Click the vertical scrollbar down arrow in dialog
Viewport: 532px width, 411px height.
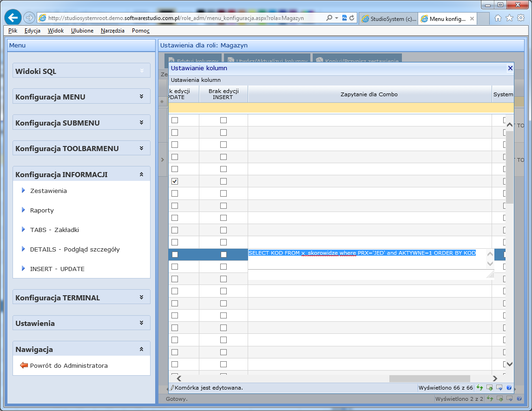(509, 364)
